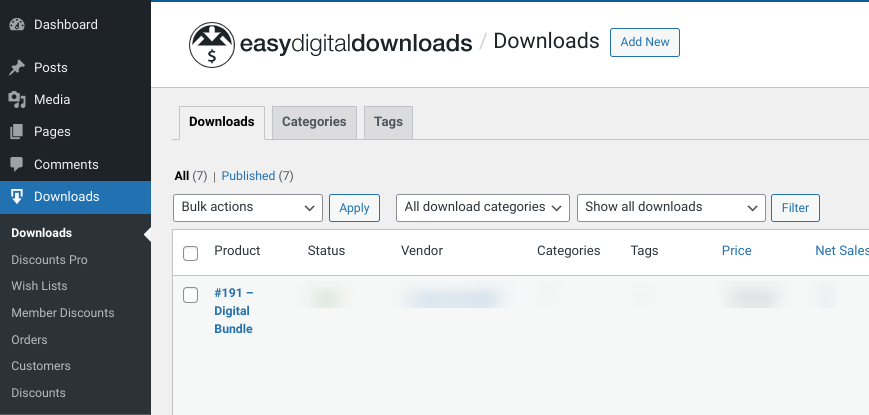Click the Add New button
This screenshot has width=869, height=415.
point(644,42)
